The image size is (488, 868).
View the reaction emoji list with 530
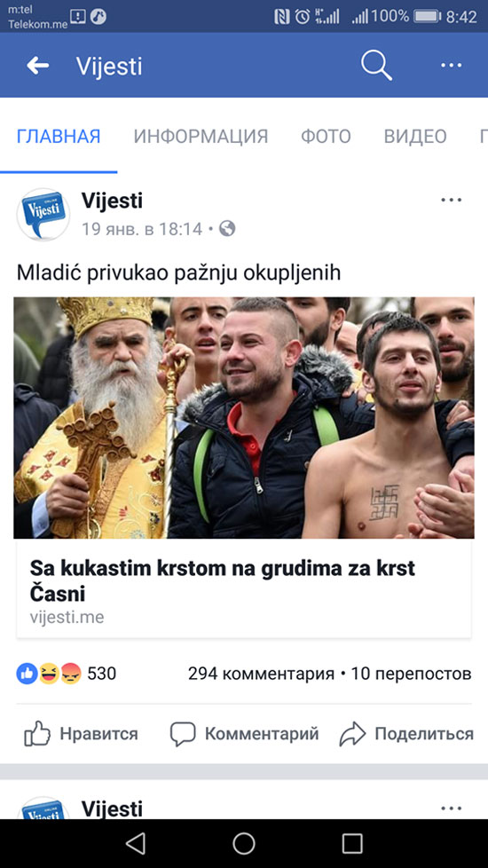tap(67, 674)
